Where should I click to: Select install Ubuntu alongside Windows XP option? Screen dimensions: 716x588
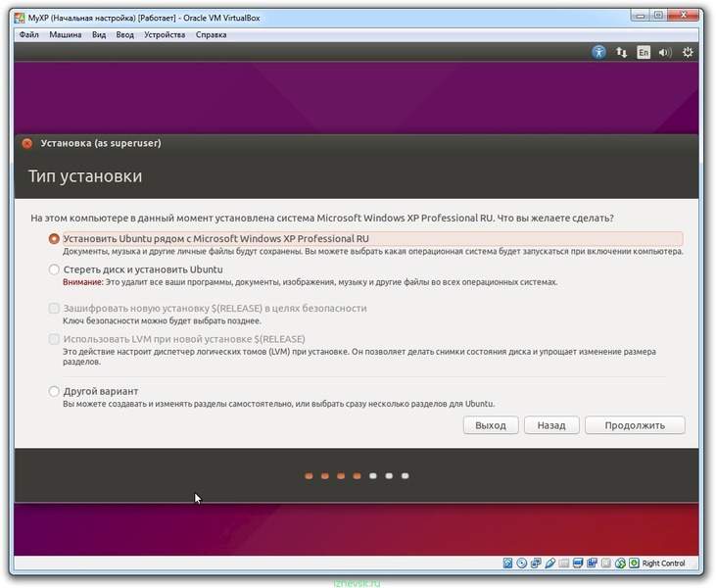54,238
